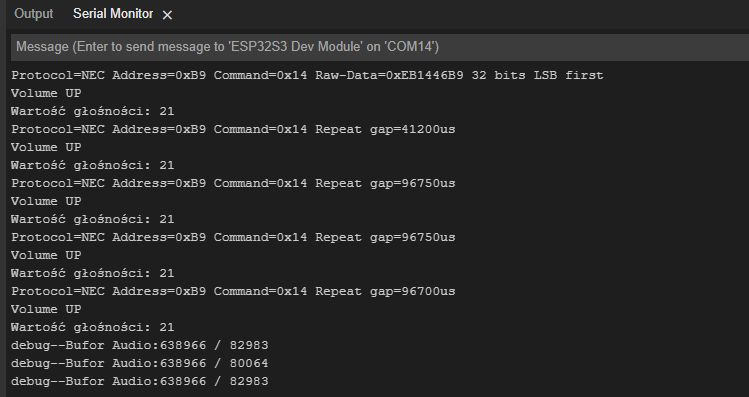Screen dimensions: 749x397
Task: Switch to the Output tab
Action: (x=33, y=14)
